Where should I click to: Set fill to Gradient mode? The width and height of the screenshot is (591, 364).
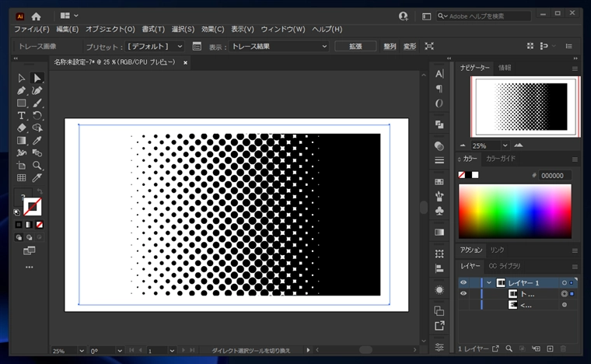(29, 225)
